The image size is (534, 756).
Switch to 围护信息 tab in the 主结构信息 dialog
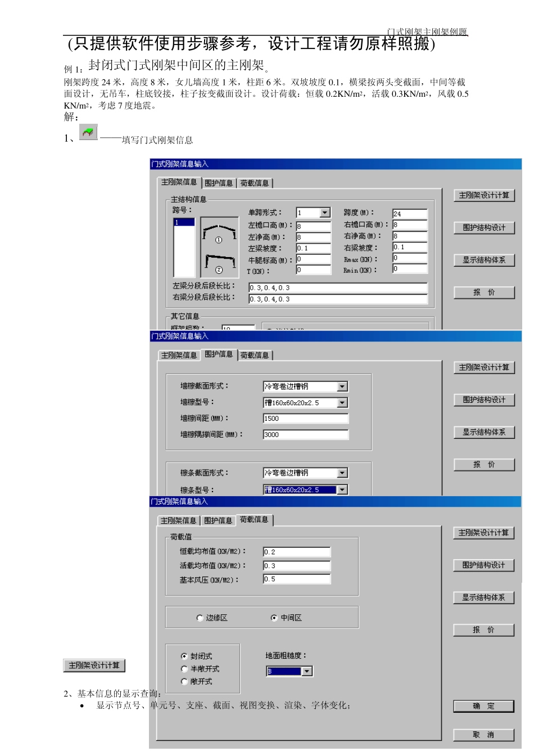(219, 183)
